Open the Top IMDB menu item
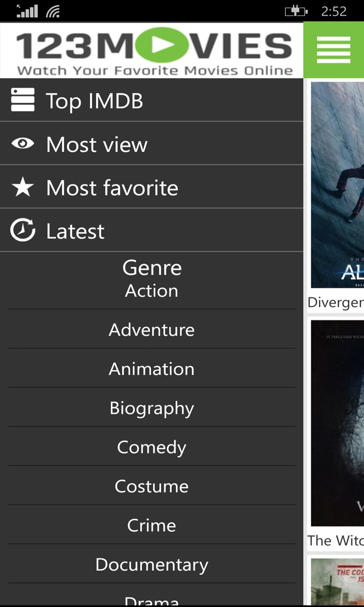364x607 pixels. [152, 100]
